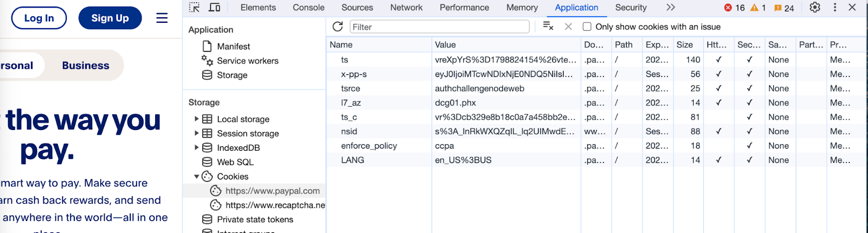Clear all cookies icon
The image size is (868, 233).
click(548, 27)
